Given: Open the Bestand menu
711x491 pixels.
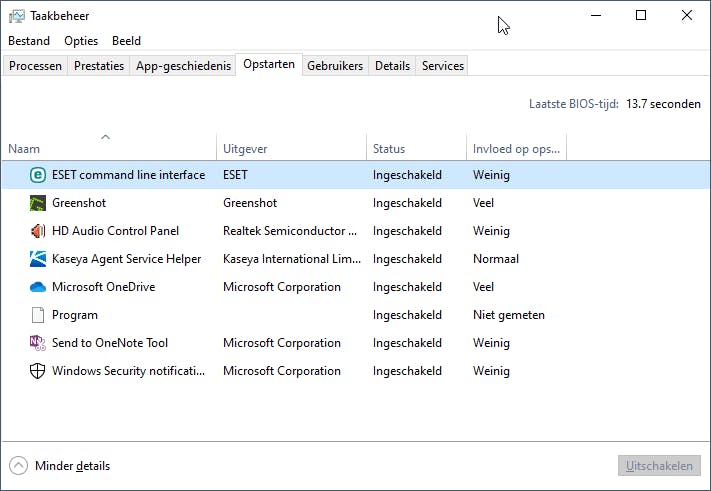Looking at the screenshot, I should point(29,41).
